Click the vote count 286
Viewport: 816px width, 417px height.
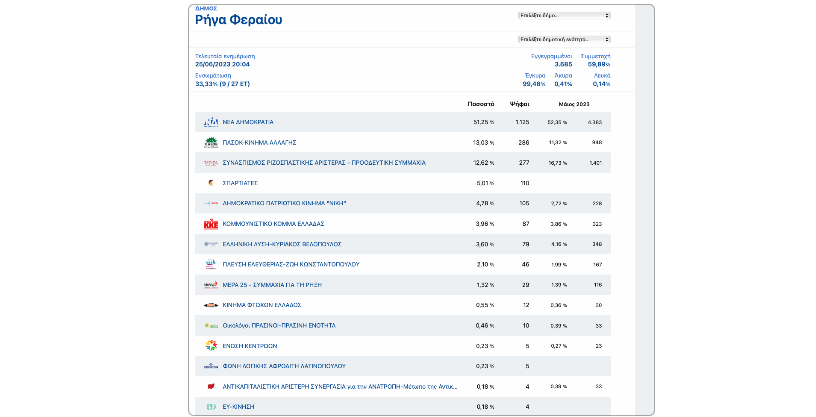[524, 143]
